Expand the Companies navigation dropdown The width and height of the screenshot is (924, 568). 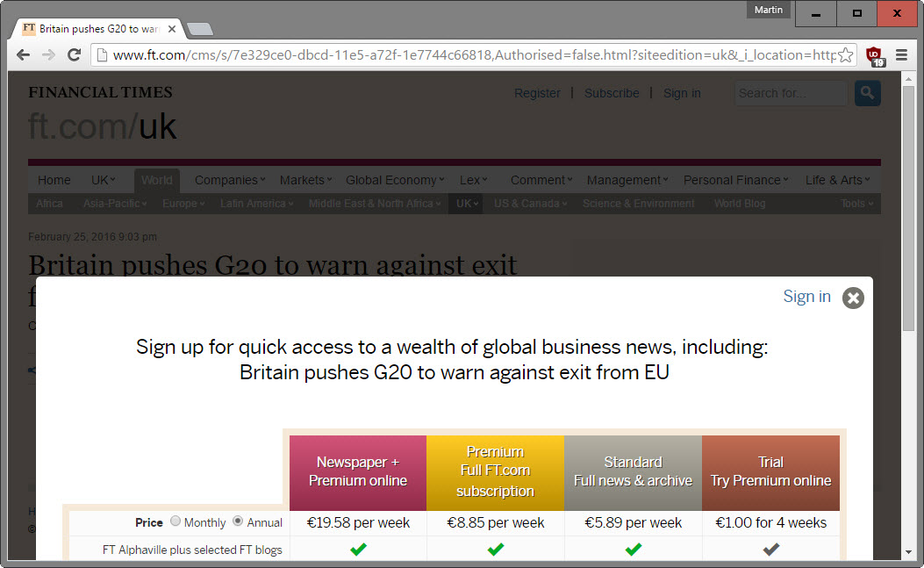[x=230, y=180]
